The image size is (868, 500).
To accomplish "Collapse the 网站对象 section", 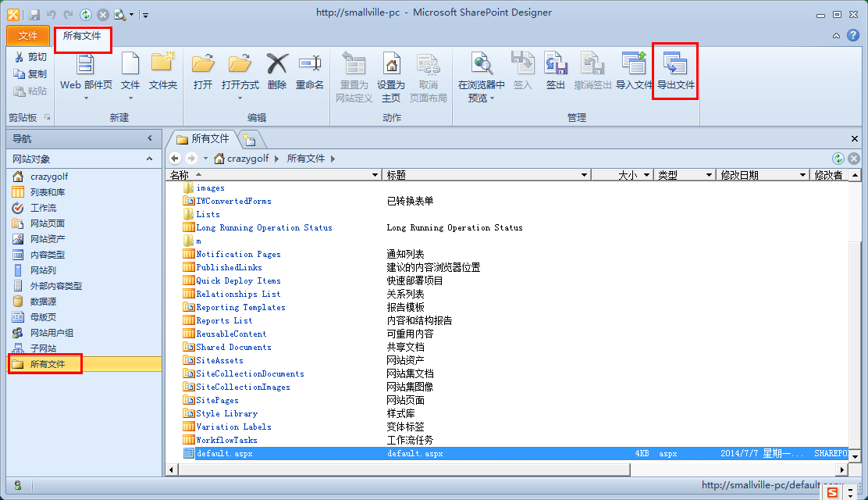I will [x=149, y=159].
